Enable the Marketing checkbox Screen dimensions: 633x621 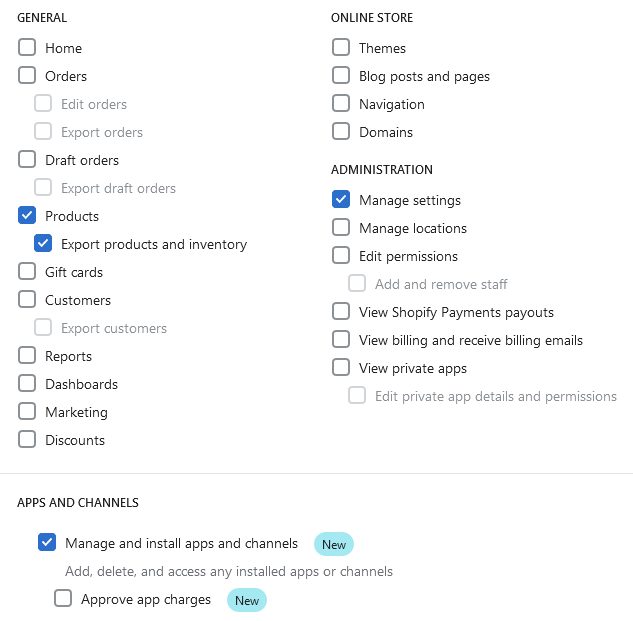[27, 412]
